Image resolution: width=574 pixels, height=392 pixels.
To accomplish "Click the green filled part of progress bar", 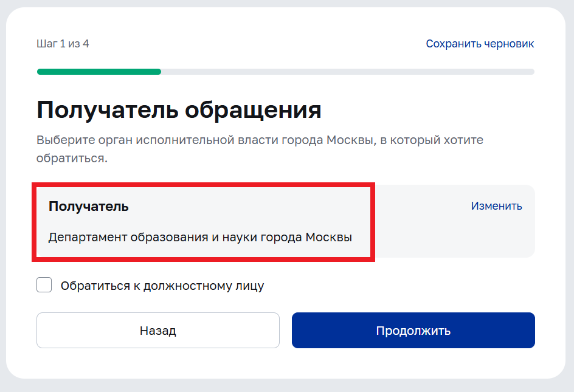I will (x=99, y=72).
